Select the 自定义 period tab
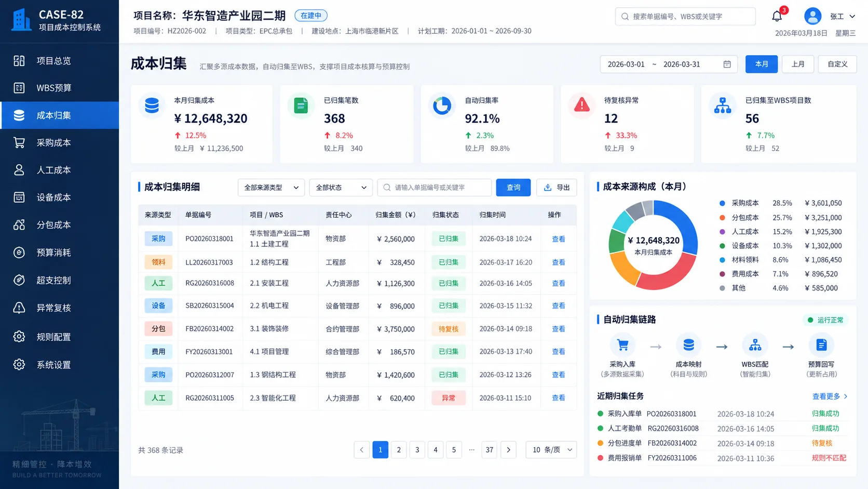This screenshot has width=868, height=489. click(837, 64)
